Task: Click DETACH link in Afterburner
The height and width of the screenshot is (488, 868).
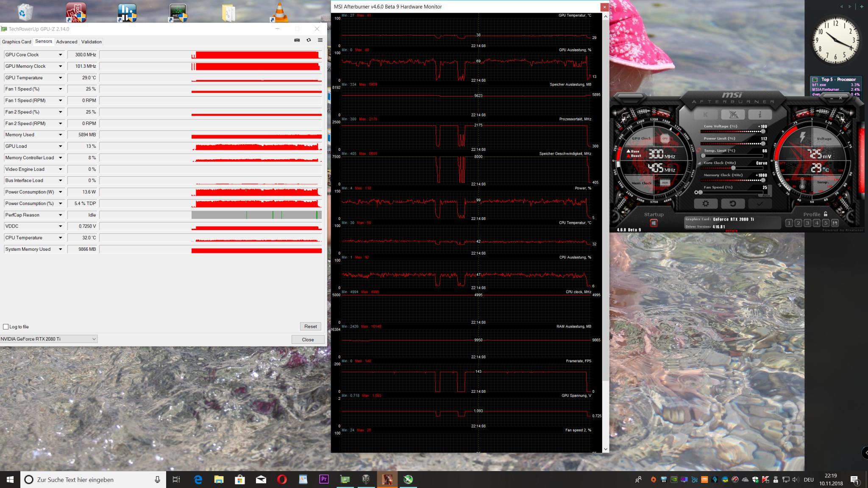Action: (x=732, y=231)
